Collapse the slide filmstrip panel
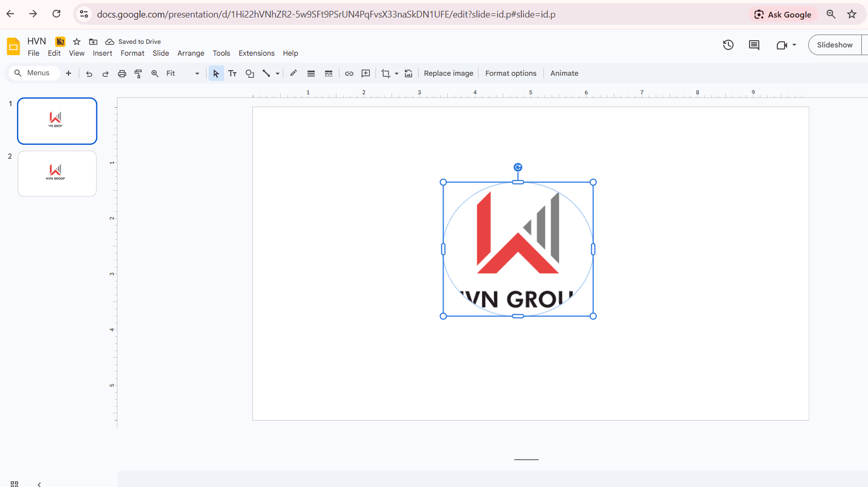Viewport: 868px width, 487px height. tap(39, 484)
